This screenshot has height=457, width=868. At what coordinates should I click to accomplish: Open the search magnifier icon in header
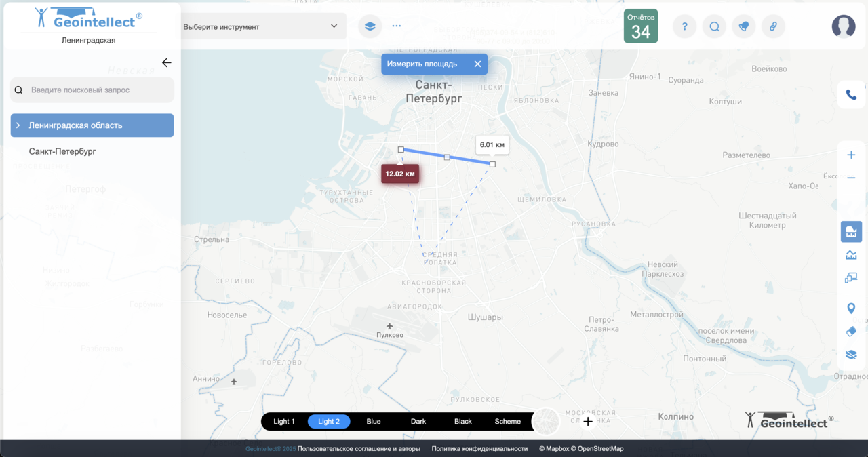[714, 26]
